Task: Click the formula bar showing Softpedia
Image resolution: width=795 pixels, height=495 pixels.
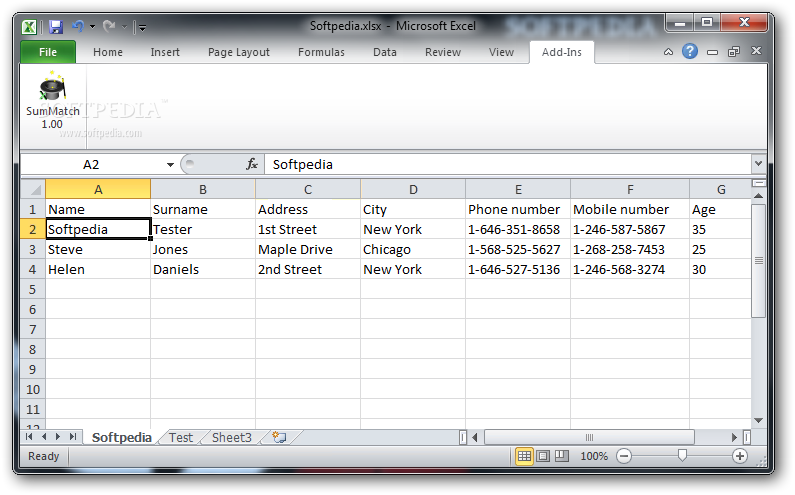Action: click(507, 164)
